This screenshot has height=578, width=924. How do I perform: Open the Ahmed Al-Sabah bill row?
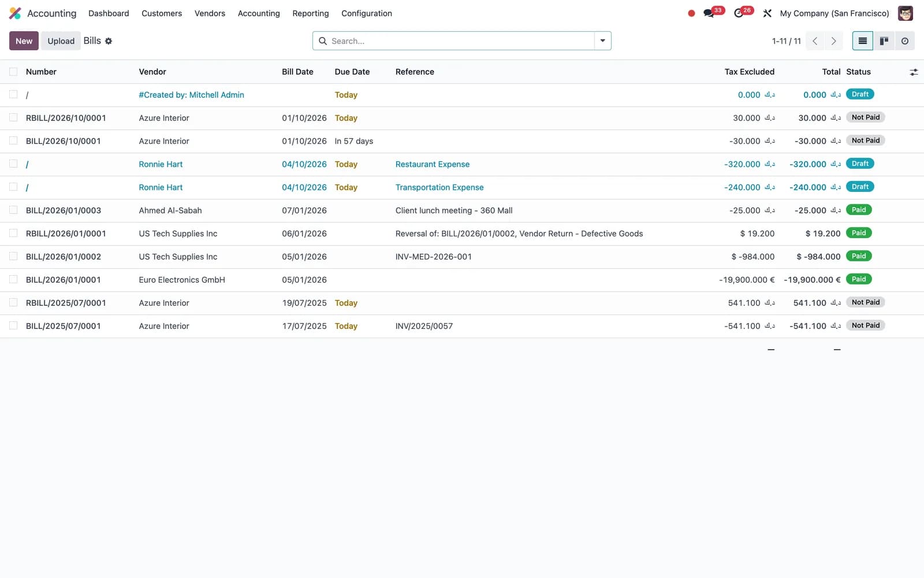(x=462, y=210)
